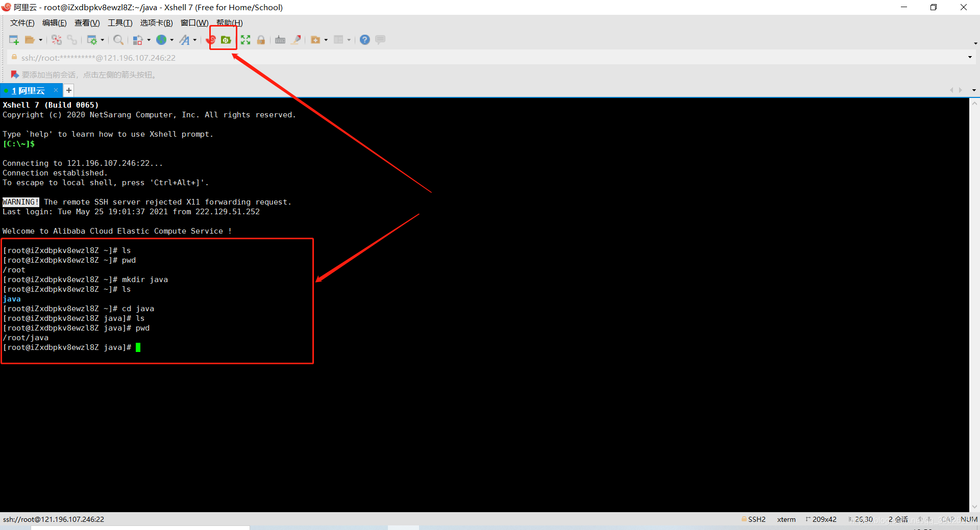Screen dimensions: 980x530
Task: Launch Xmanager with the red swirl icon
Action: (211, 40)
